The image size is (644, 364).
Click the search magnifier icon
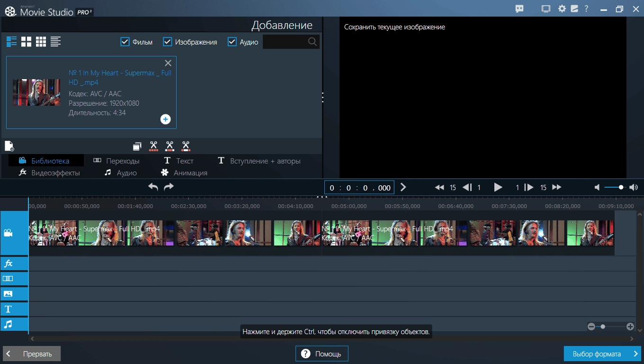click(x=313, y=42)
